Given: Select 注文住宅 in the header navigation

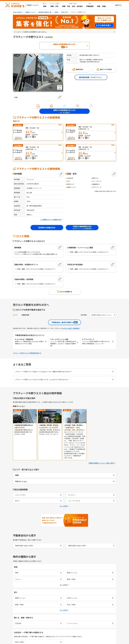Looking at the screenshot, I should pos(79,6).
